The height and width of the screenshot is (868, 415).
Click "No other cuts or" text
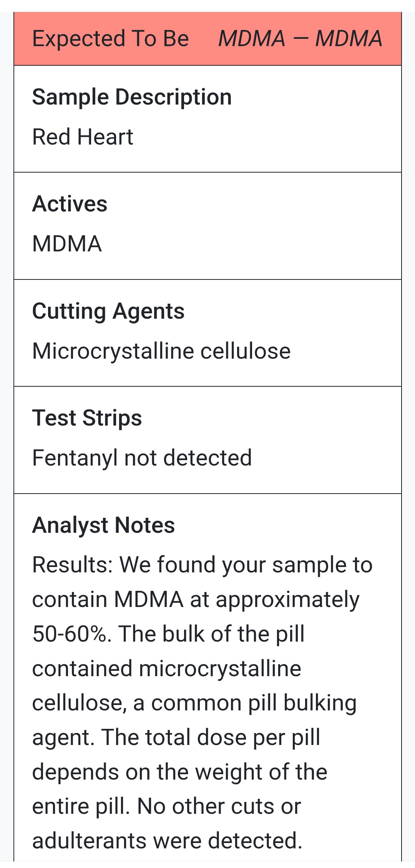(219, 806)
